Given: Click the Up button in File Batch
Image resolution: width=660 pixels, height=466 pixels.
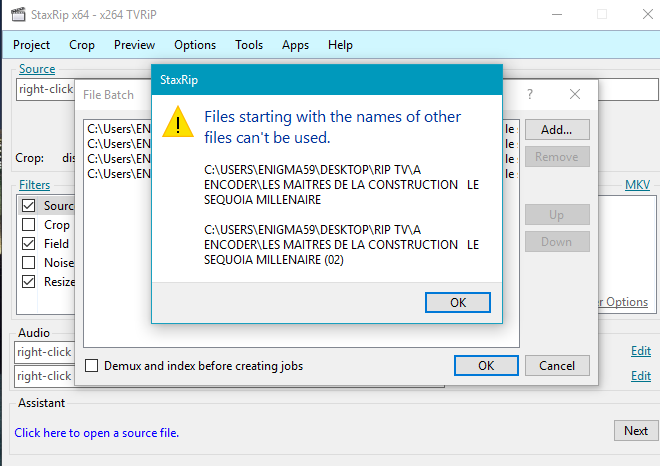Looking at the screenshot, I should tap(557, 215).
